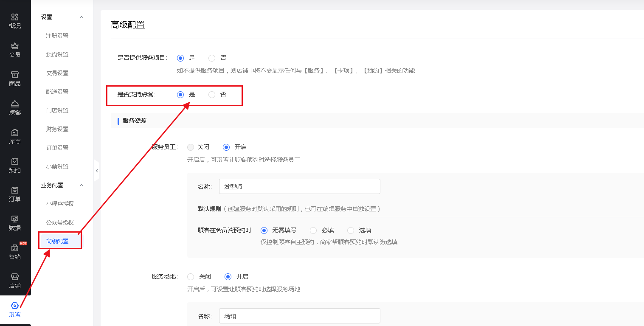Open the 点餐 ordering cloche icon
644x326 pixels.
15,104
